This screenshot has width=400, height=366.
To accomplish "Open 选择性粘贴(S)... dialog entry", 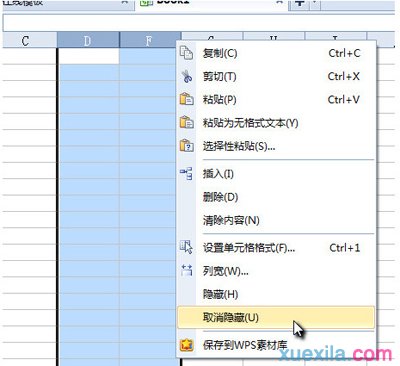I will (x=276, y=146).
